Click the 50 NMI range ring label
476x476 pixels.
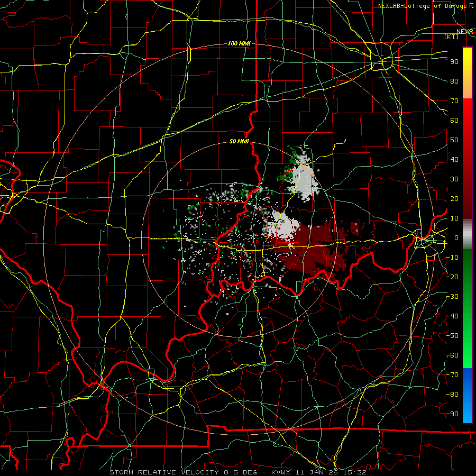point(239,141)
